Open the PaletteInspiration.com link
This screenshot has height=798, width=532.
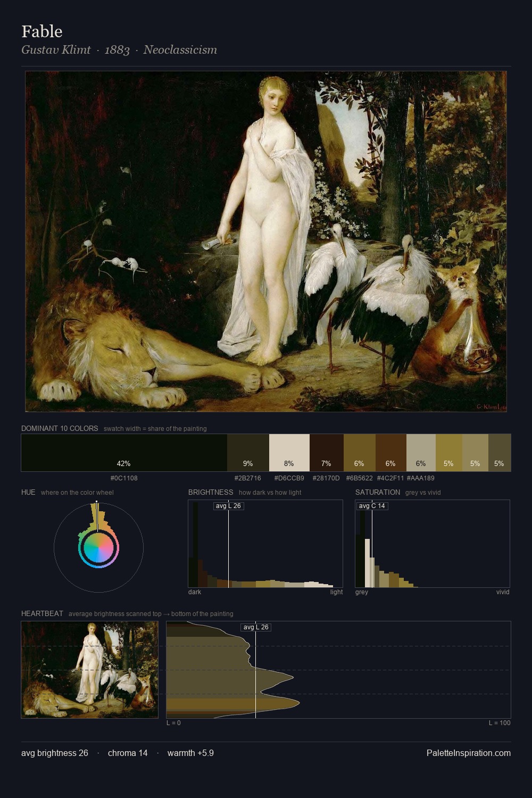pos(469,753)
